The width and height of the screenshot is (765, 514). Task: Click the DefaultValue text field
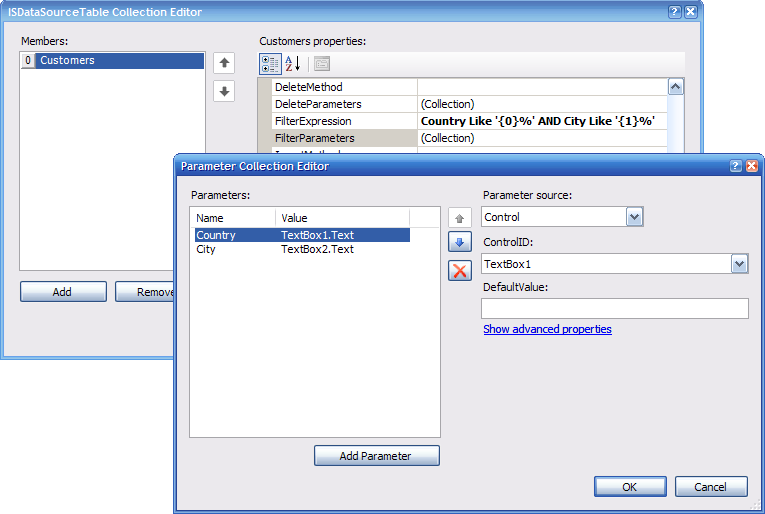point(615,308)
